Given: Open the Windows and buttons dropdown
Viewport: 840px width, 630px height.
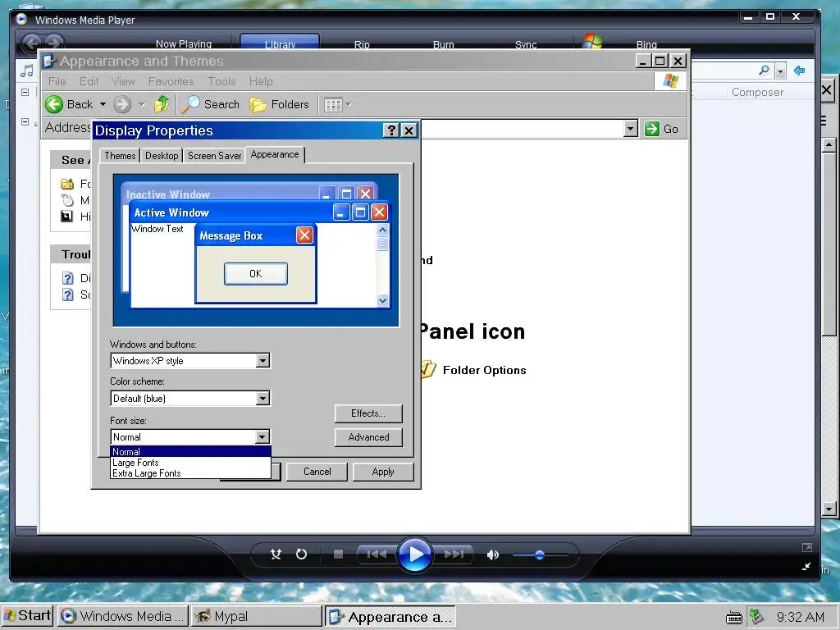Looking at the screenshot, I should tap(262, 361).
